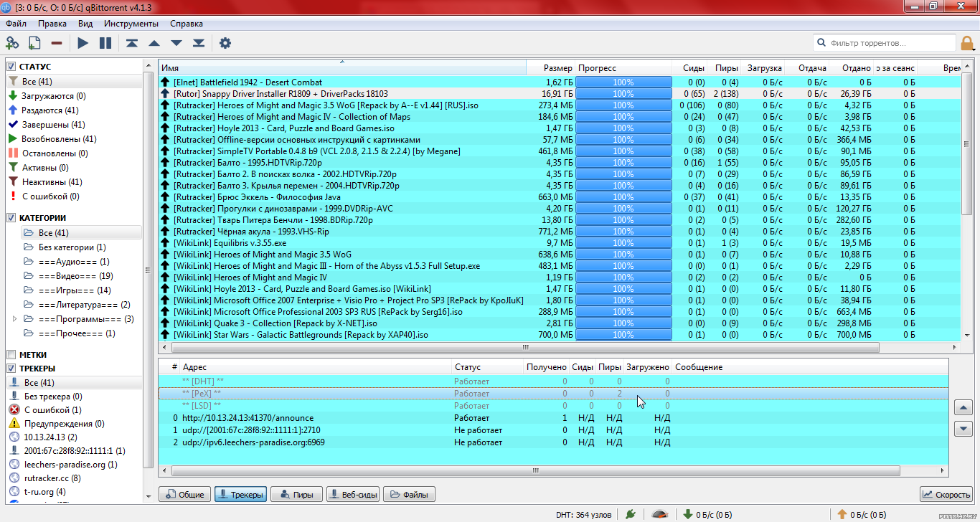
Task: Toggle the ТРЕКЕРЫ section checkbox
Action: click(x=11, y=369)
